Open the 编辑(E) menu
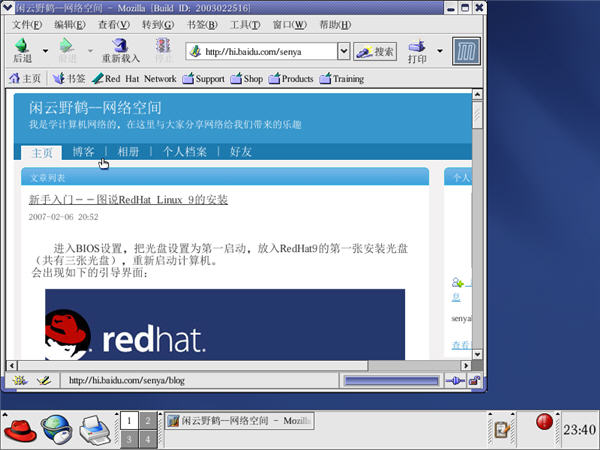 (70, 25)
